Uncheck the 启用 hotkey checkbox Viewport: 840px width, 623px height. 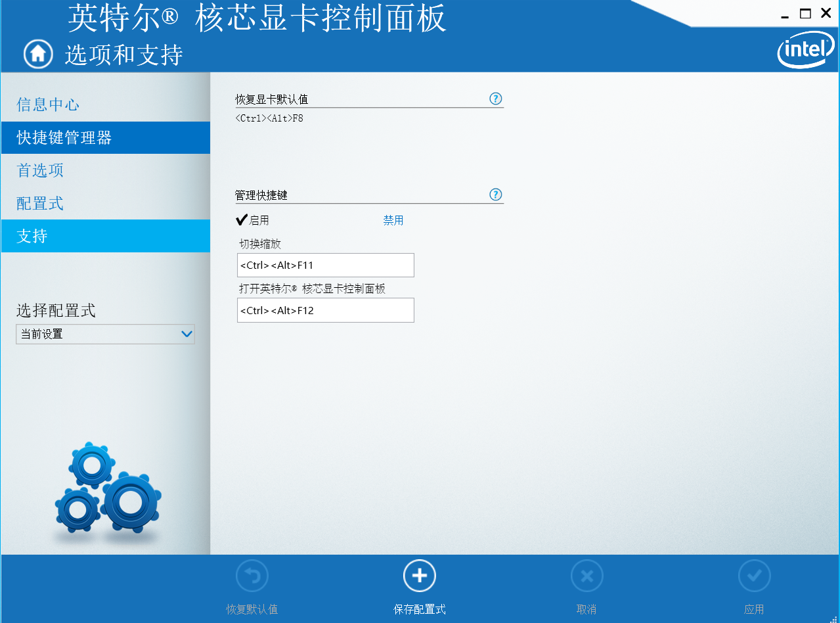(x=241, y=219)
